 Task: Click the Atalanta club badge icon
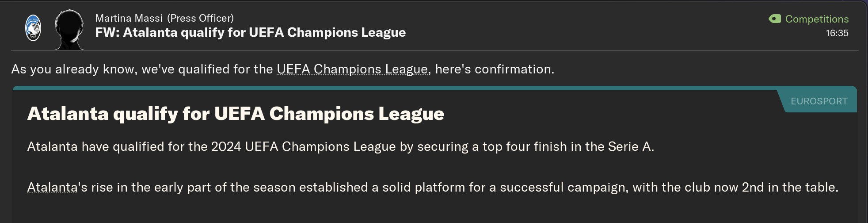click(33, 28)
